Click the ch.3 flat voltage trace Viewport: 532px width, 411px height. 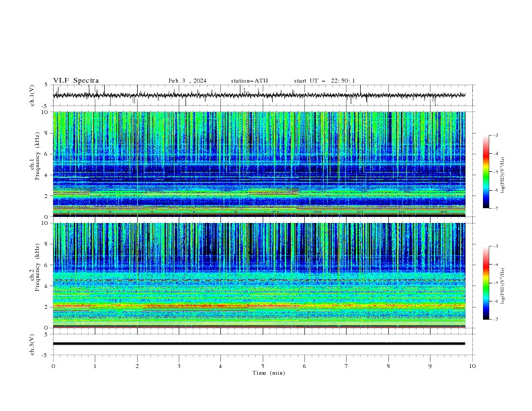(259, 344)
